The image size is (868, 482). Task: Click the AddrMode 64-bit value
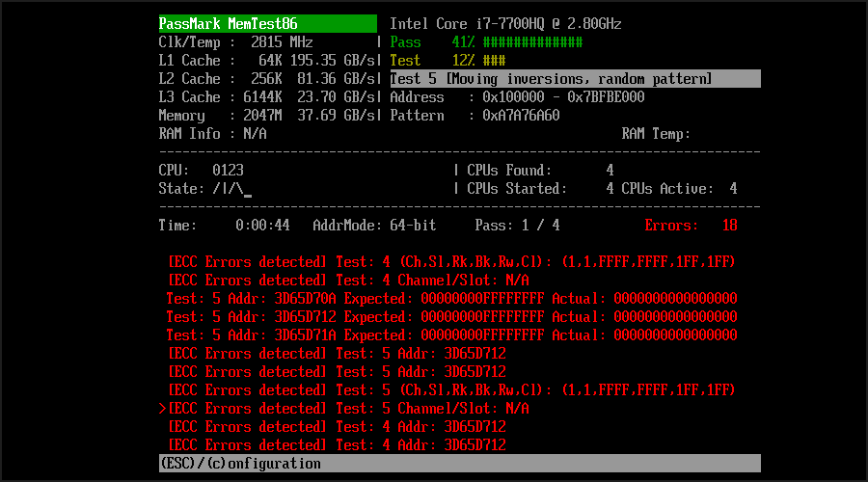[x=413, y=225]
